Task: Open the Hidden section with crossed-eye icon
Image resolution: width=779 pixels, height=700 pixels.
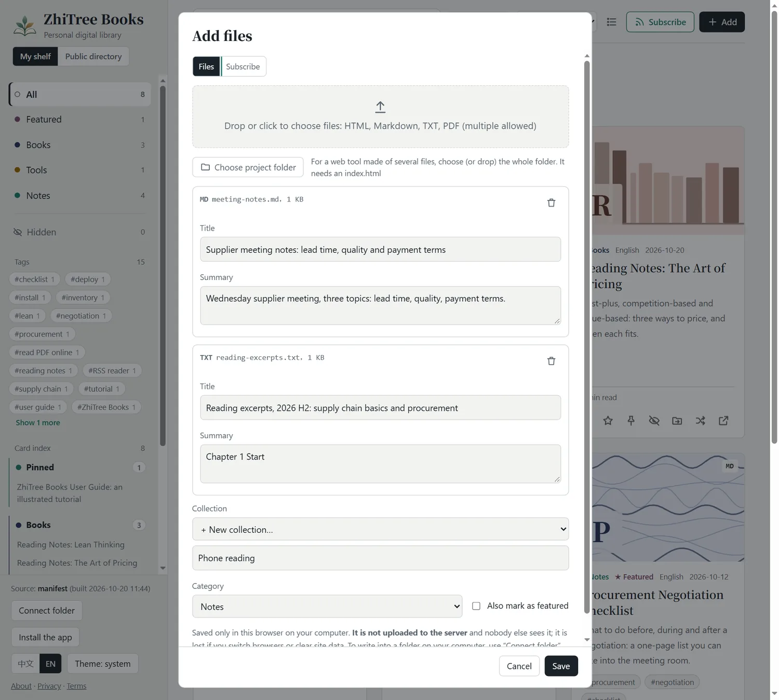Action: 79,232
